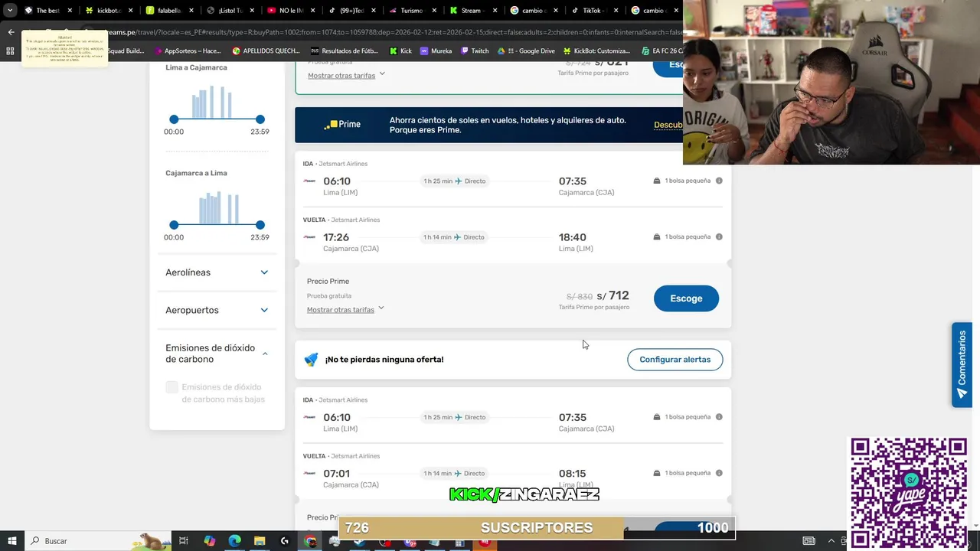The width and height of the screenshot is (980, 551).
Task: Switch to the falabella browser tab
Action: 168,11
